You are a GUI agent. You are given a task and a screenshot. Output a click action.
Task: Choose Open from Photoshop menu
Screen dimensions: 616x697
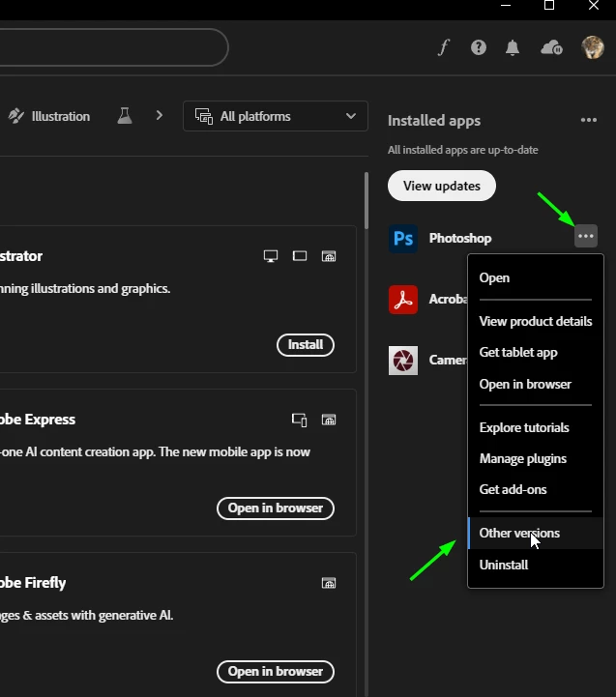536,277
